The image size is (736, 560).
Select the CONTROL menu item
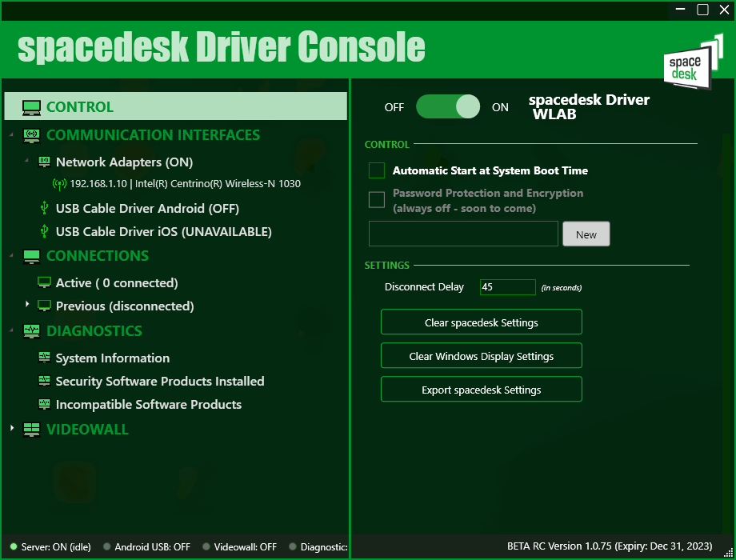coord(80,107)
